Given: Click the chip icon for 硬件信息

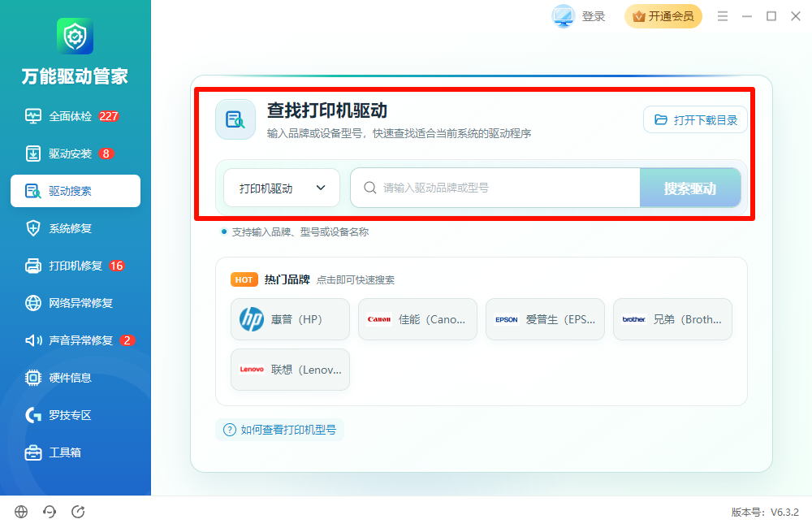Looking at the screenshot, I should point(33,378).
